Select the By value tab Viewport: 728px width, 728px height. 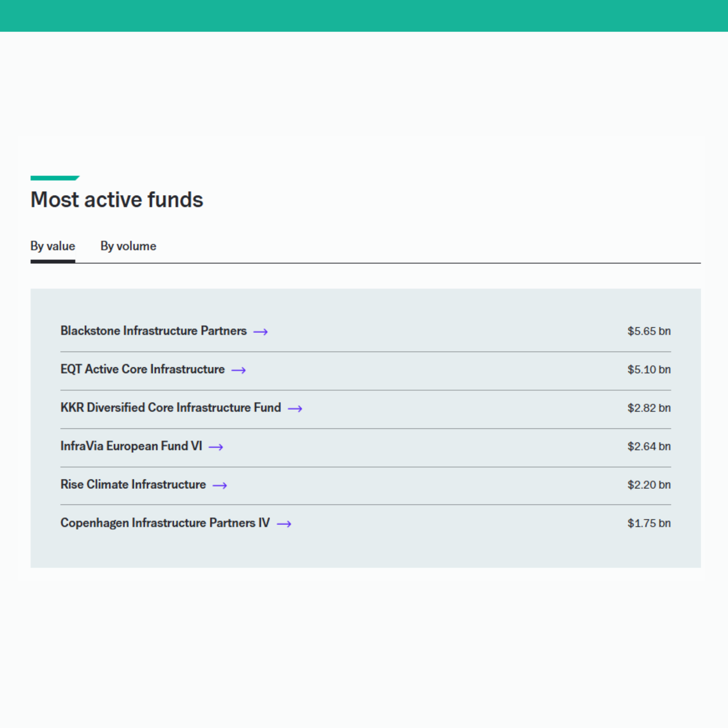(53, 246)
